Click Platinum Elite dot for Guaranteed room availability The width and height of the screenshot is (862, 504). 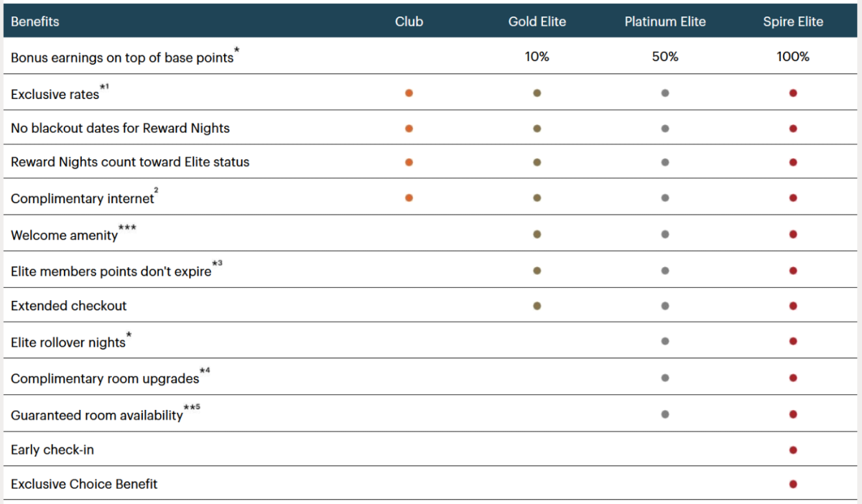point(665,414)
